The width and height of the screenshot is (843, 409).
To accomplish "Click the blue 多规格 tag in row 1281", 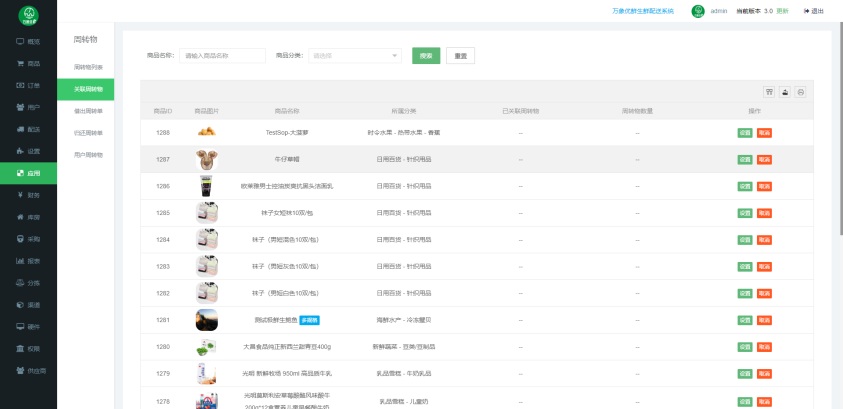I will (310, 320).
